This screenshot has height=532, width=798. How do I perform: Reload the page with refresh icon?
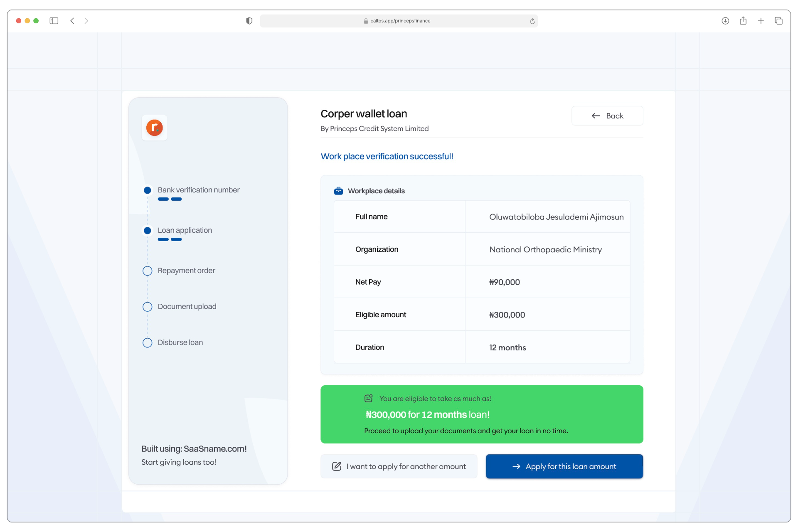coord(532,21)
